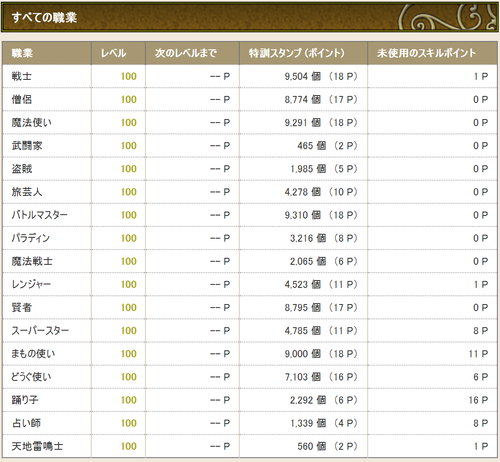Click the -- P next-level value for 盗賊
Image resolution: width=500 pixels, height=462 pixels.
pyautogui.click(x=220, y=169)
